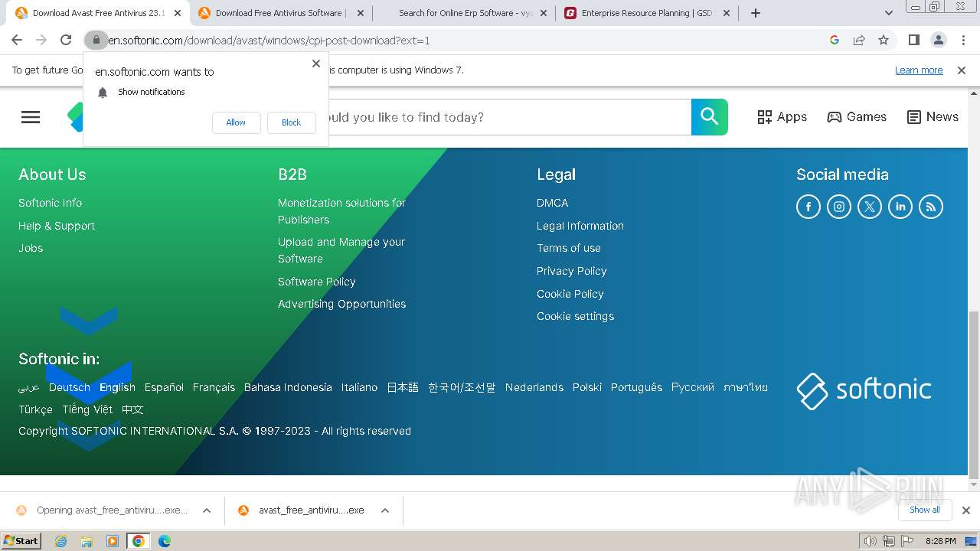Open Software Policy link
This screenshot has width=980, height=551.
[317, 282]
